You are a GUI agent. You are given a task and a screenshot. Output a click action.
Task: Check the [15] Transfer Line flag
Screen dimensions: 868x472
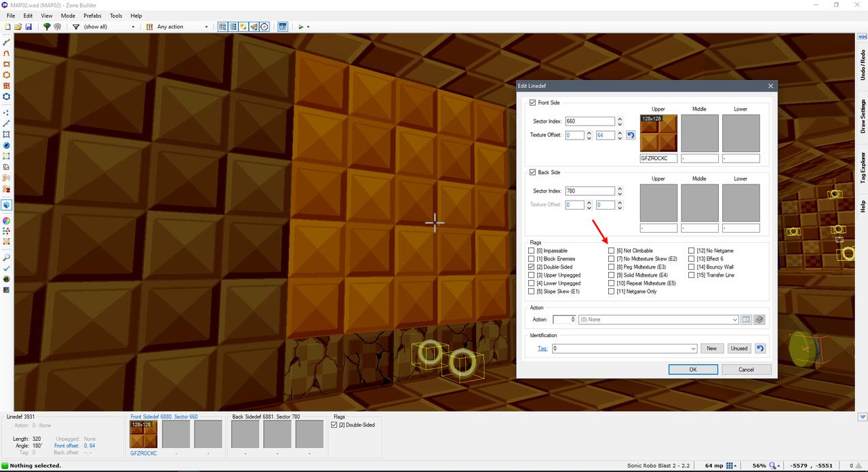click(x=692, y=275)
